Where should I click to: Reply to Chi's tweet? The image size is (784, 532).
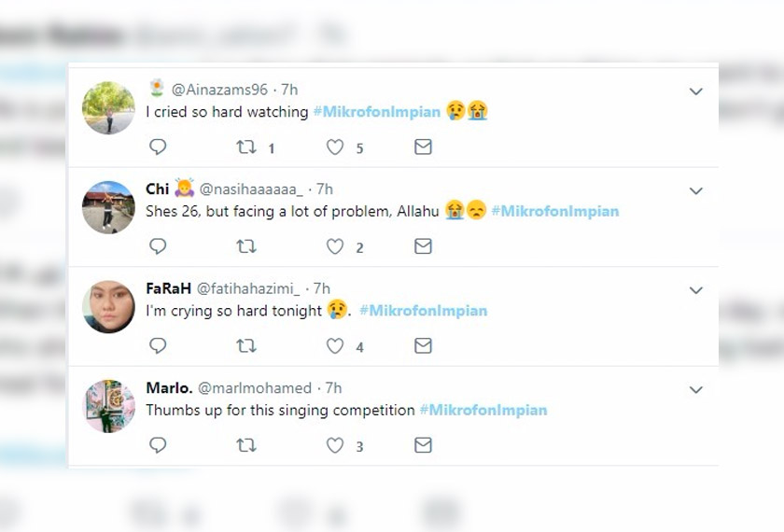158,246
